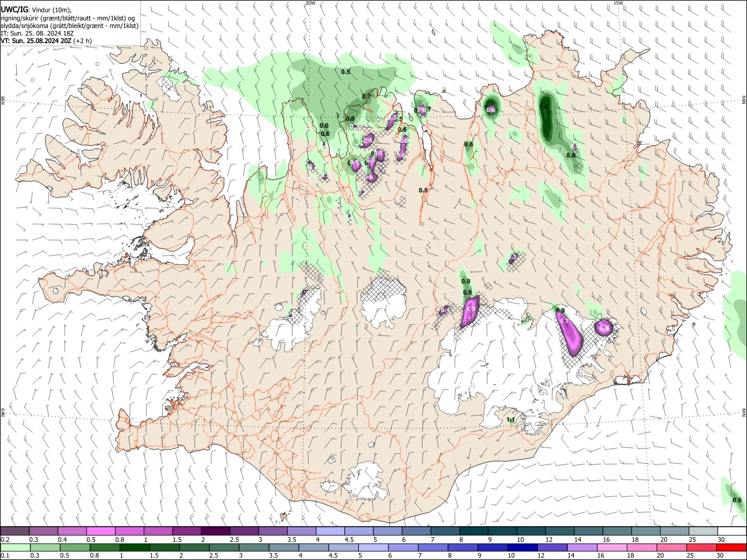Viewport: 747px width, 560px height.
Task: Select the mauve 0.2 swatch, upper legend row
Action: click(x=15, y=531)
